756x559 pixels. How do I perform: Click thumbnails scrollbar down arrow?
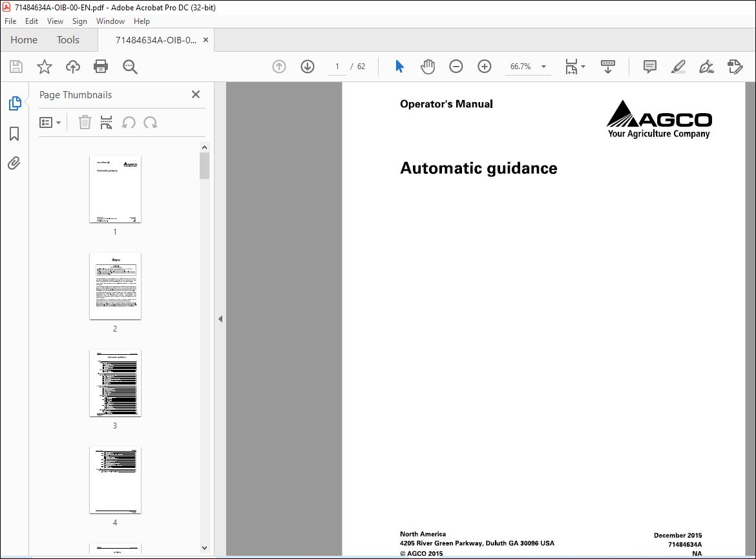tap(204, 548)
